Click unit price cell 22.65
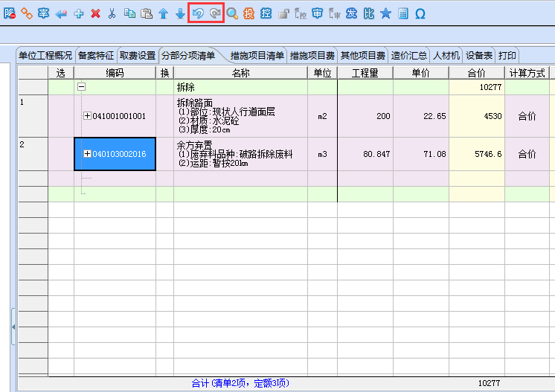Screen dimensions: 555x392 (x=421, y=116)
